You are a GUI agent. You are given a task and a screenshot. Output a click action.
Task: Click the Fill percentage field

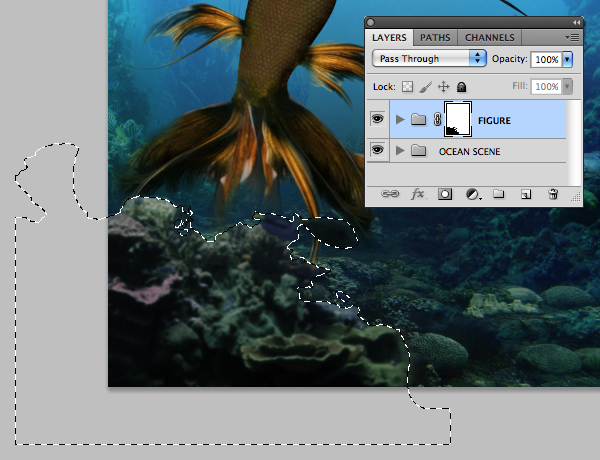tap(546, 86)
